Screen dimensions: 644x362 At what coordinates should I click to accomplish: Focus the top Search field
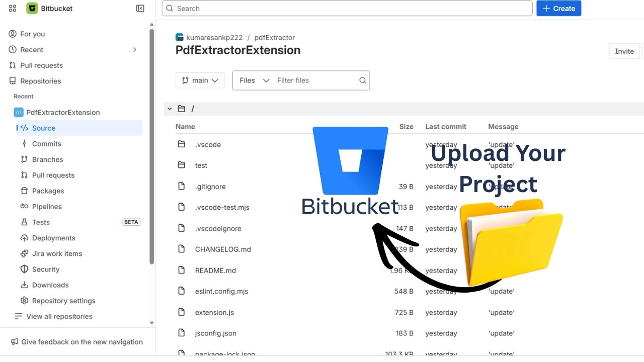pyautogui.click(x=347, y=8)
